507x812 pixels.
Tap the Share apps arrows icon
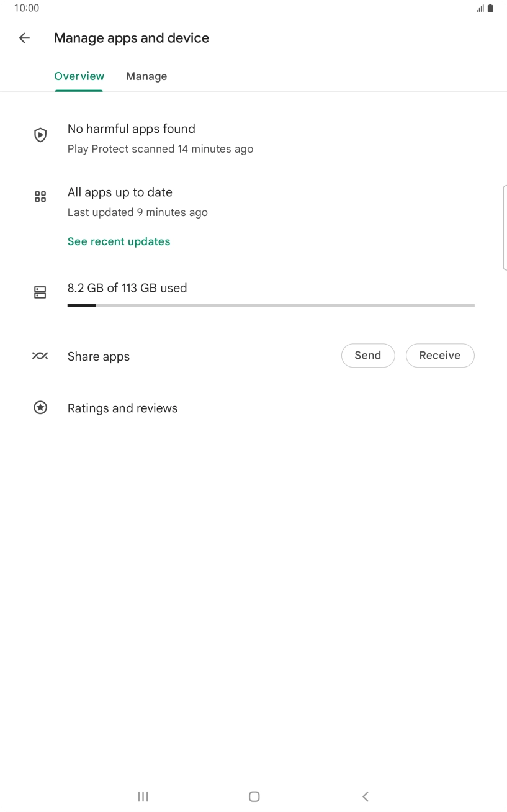pyautogui.click(x=40, y=356)
